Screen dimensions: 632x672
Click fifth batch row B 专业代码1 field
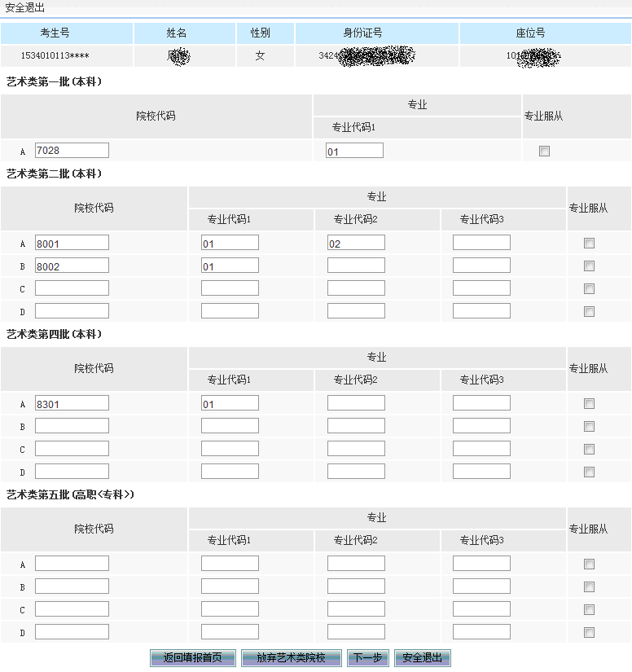230,586
